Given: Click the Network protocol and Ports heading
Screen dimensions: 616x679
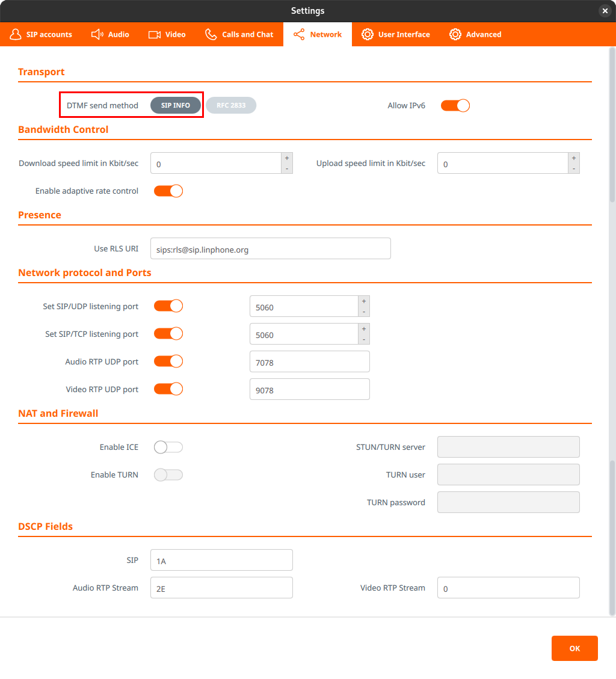Looking at the screenshot, I should point(84,273).
